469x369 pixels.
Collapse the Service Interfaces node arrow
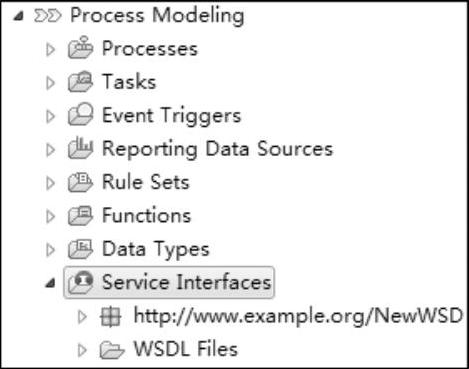click(50, 283)
